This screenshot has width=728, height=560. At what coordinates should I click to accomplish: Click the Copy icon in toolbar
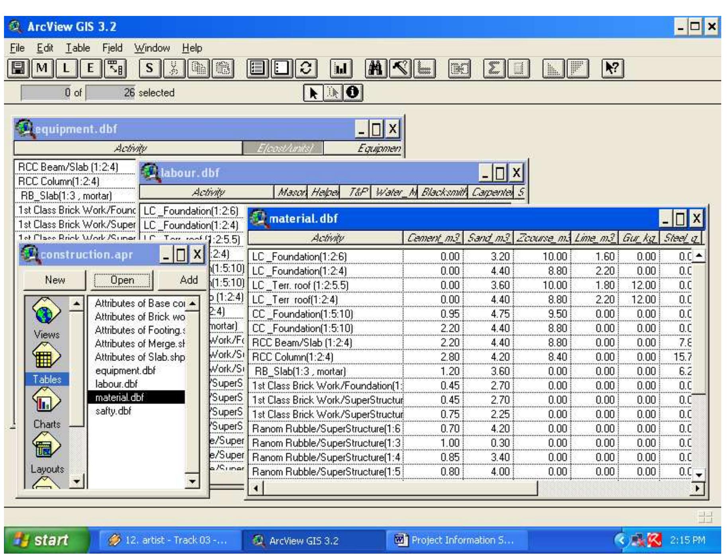(198, 68)
